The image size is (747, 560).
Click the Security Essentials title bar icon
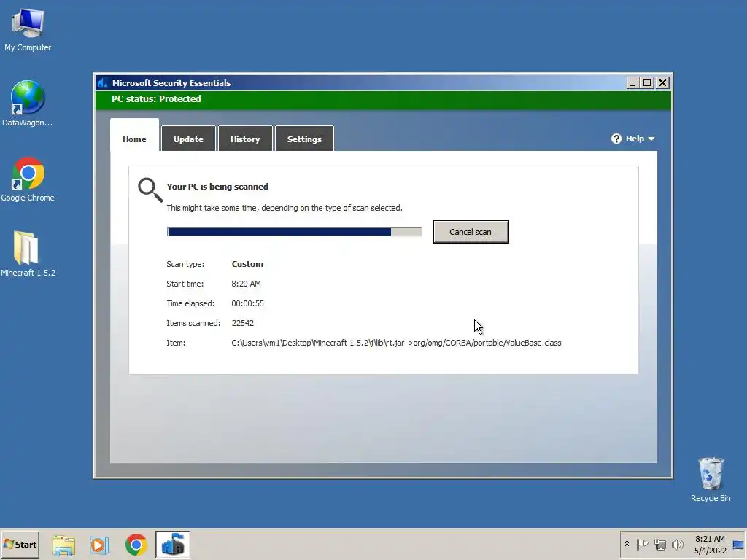tap(102, 83)
